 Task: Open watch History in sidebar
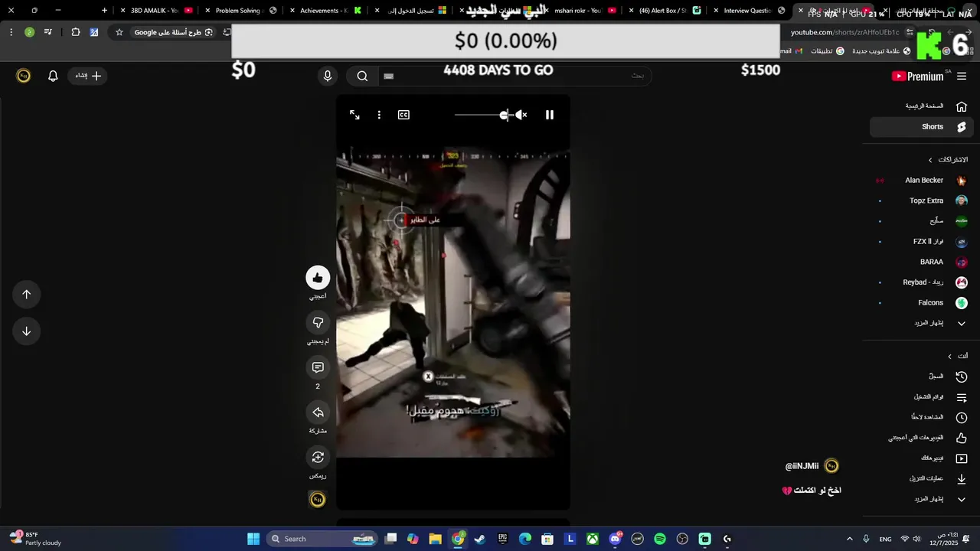(x=922, y=377)
